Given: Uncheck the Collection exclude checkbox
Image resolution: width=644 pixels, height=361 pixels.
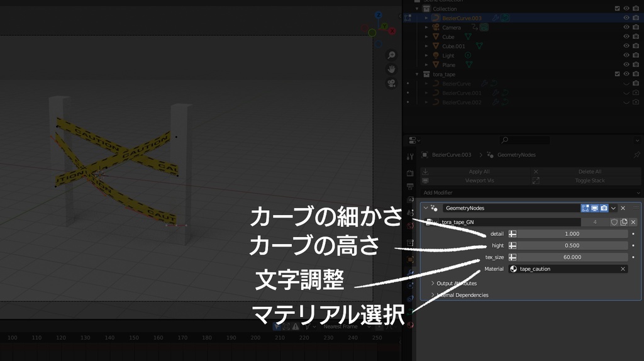Looking at the screenshot, I should (x=618, y=8).
